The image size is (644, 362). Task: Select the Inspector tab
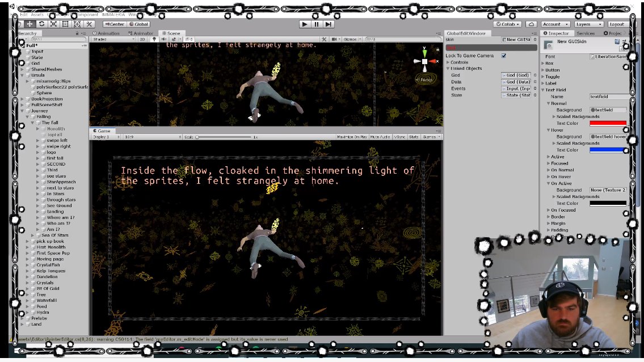tap(557, 33)
